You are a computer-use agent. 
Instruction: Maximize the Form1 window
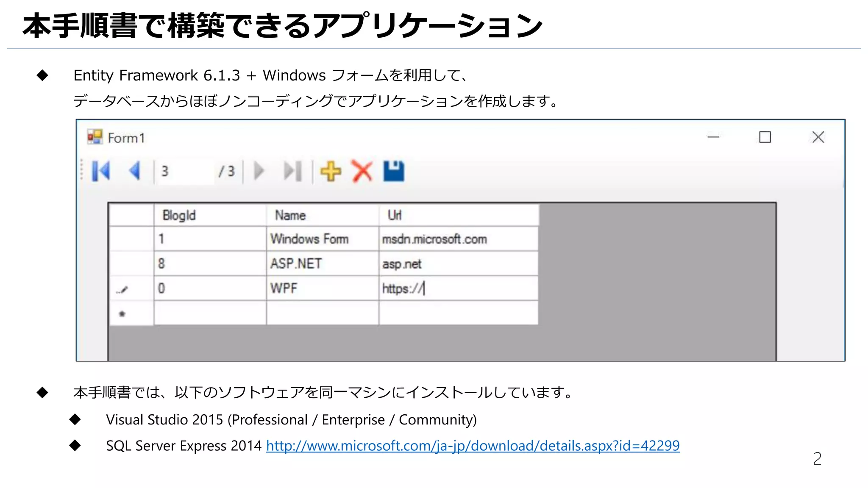tap(765, 137)
